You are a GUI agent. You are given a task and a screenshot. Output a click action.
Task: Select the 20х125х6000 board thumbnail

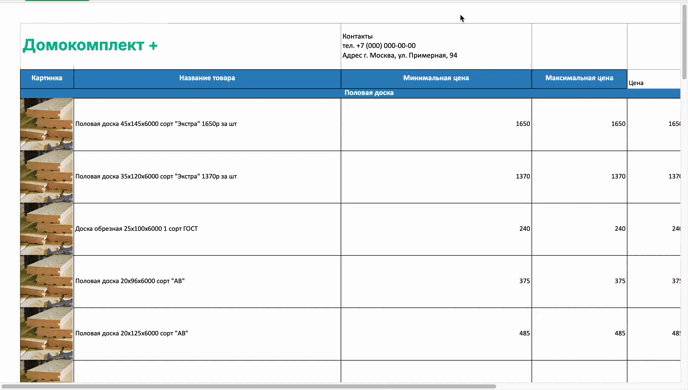[x=47, y=334]
